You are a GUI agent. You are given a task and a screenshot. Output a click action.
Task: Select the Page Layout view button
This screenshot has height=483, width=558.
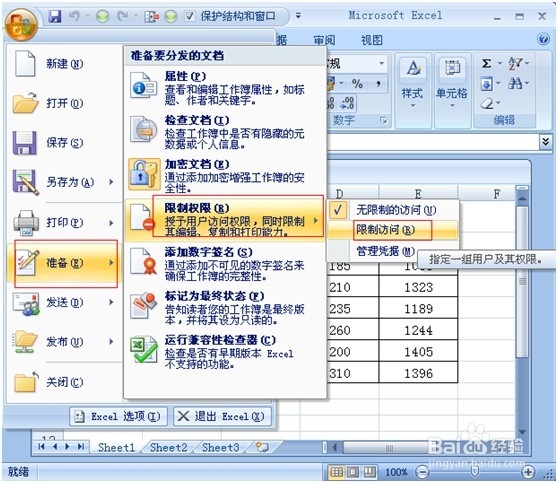353,472
